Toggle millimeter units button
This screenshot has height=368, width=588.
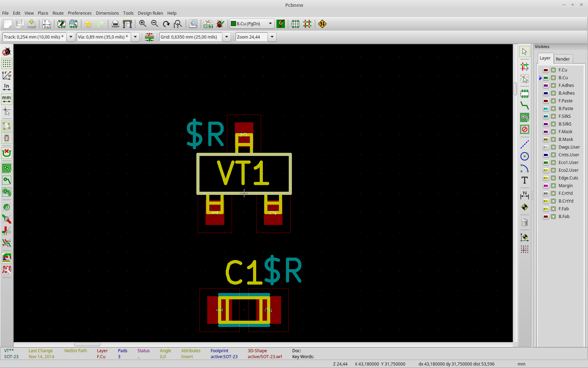click(7, 99)
